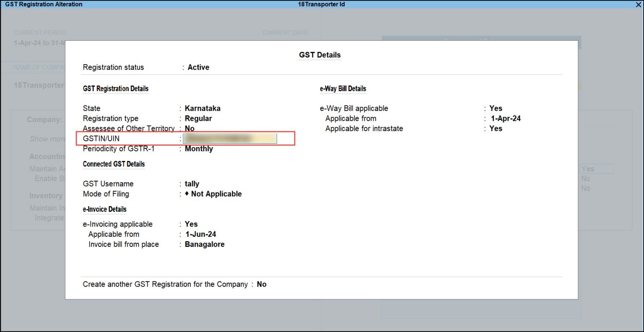The height and width of the screenshot is (332, 644).
Task: Click the e-Way Bill Applicable from date
Action: coord(506,118)
